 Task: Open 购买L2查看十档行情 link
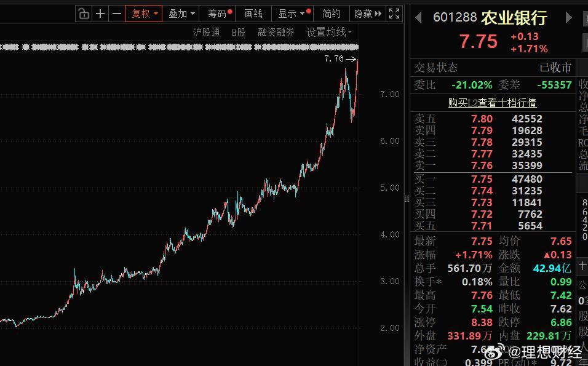(493, 102)
